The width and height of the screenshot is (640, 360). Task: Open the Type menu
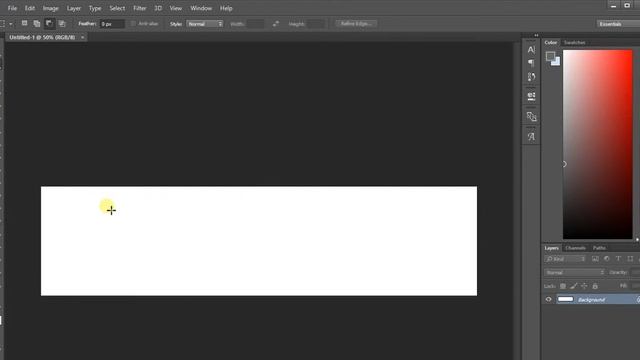pyautogui.click(x=95, y=8)
